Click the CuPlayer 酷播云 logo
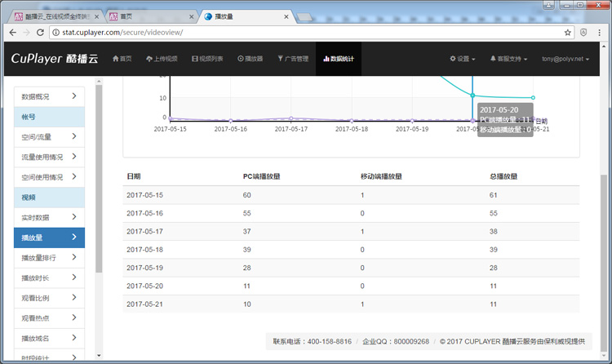The image size is (612, 364). click(x=53, y=59)
